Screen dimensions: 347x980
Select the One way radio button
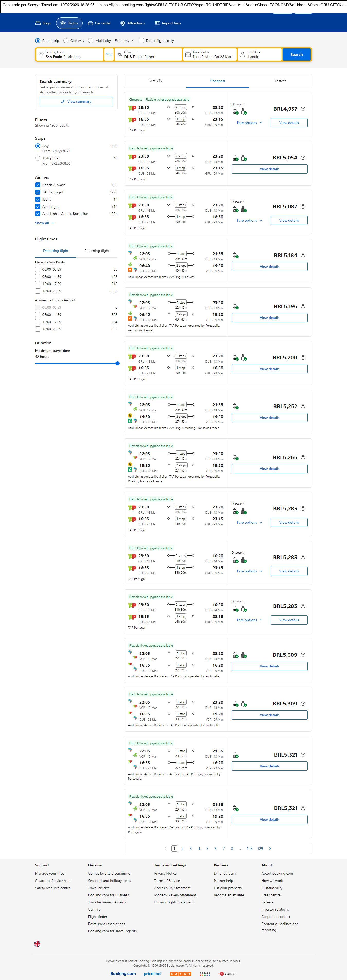tap(66, 41)
